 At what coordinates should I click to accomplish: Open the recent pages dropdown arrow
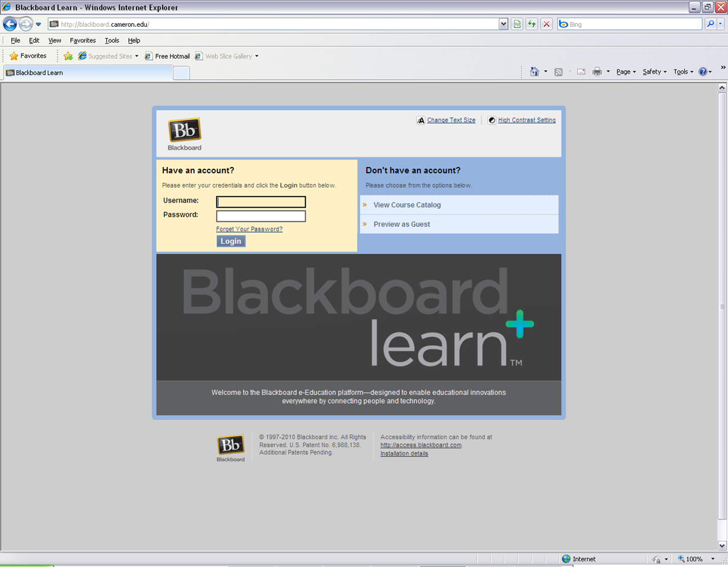(38, 25)
